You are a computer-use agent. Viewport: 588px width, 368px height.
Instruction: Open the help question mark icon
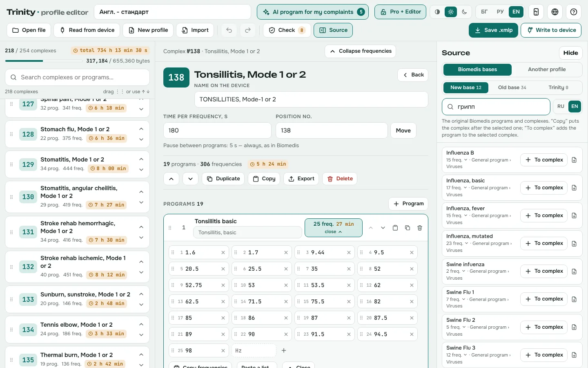574,12
